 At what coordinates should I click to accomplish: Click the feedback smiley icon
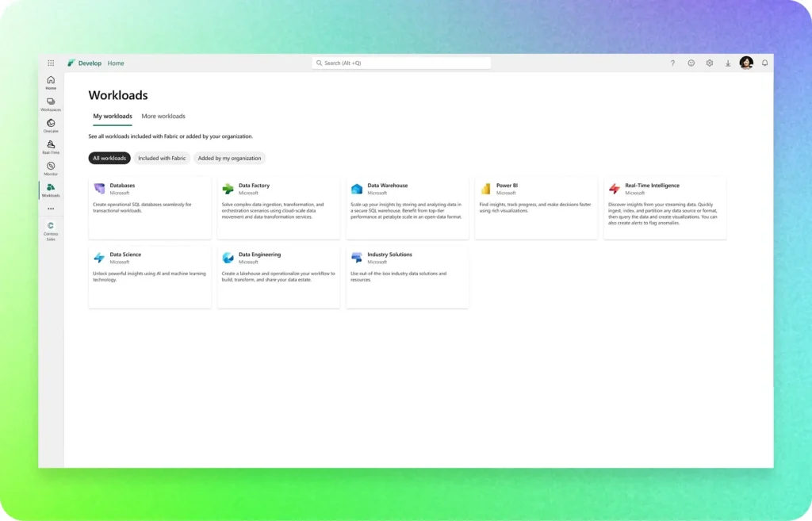pos(691,63)
